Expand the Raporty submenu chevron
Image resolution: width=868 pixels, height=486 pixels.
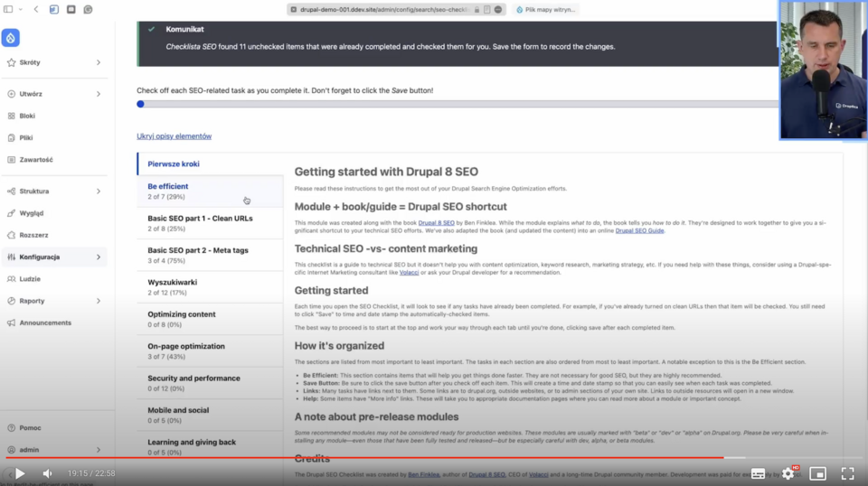pyautogui.click(x=99, y=301)
